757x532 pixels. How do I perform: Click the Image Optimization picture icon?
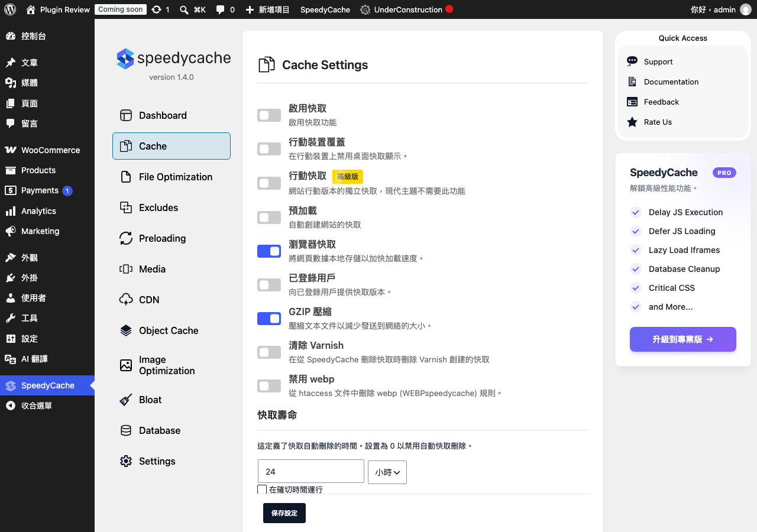tap(126, 365)
